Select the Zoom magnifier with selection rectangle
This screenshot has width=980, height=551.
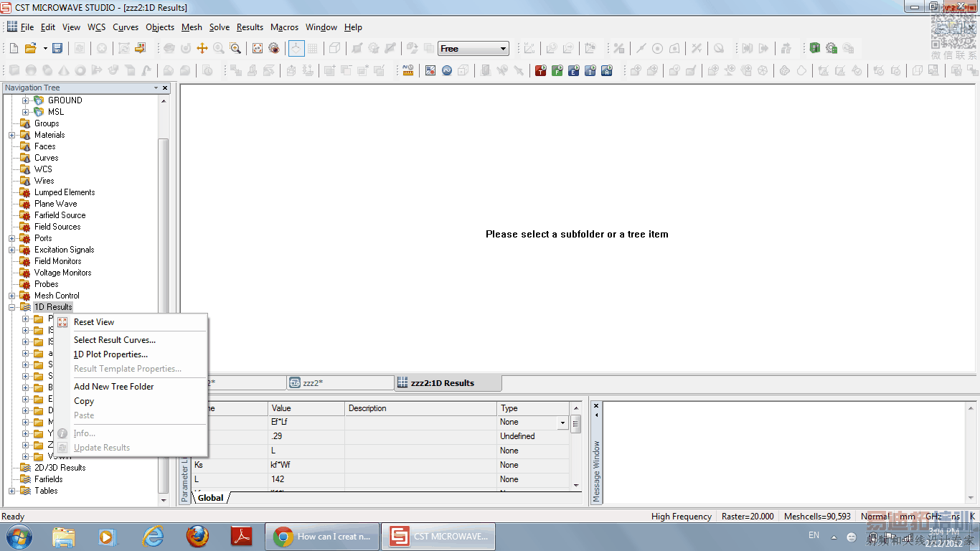tap(235, 49)
